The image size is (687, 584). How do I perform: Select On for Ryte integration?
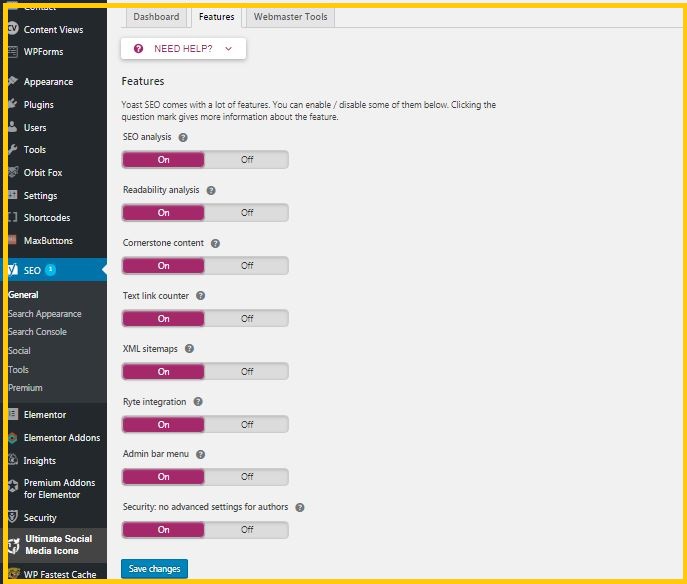click(x=163, y=425)
